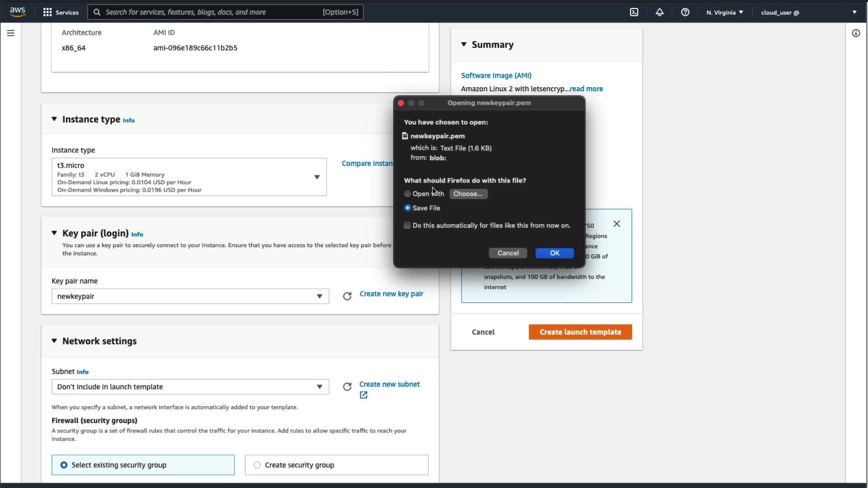The image size is (868, 488).
Task: Open the notifications bell
Action: point(660,12)
